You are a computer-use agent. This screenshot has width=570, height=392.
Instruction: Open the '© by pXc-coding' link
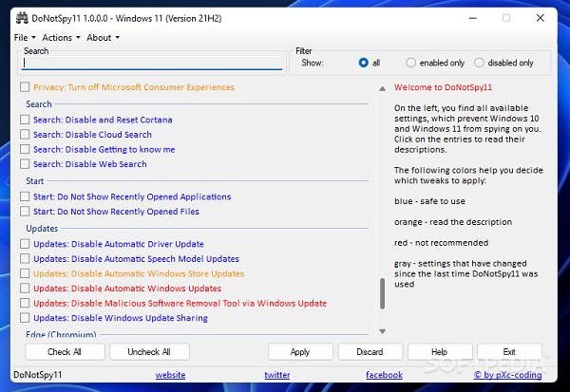(507, 375)
